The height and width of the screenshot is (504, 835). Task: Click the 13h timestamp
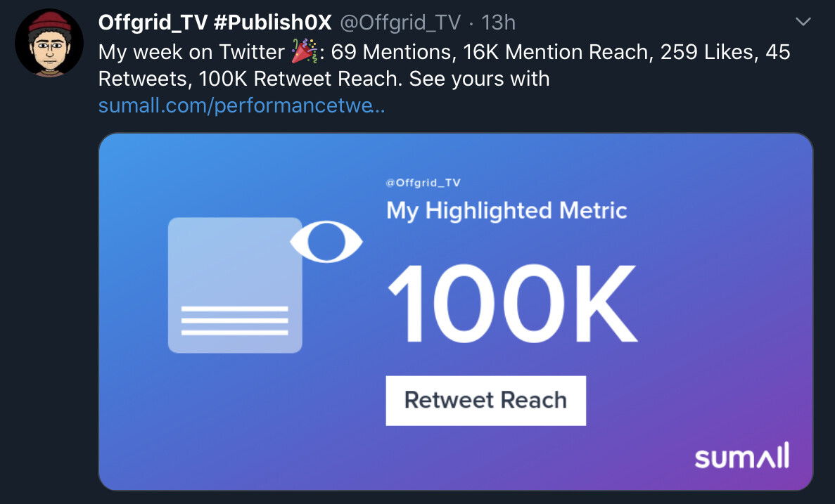point(499,22)
